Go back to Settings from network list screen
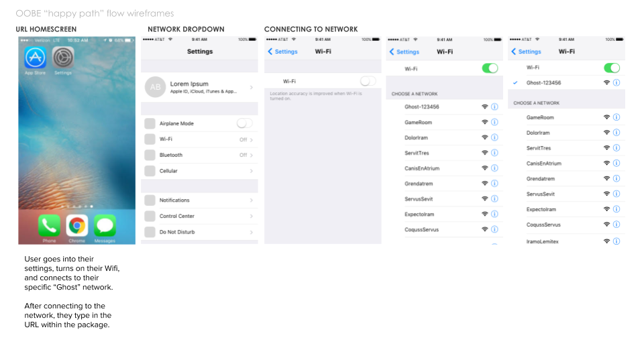 [x=405, y=52]
